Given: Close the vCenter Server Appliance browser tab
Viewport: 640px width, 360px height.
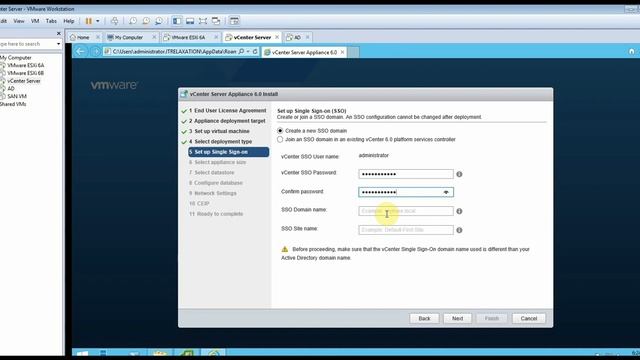Looking at the screenshot, I should pyautogui.click(x=342, y=52).
